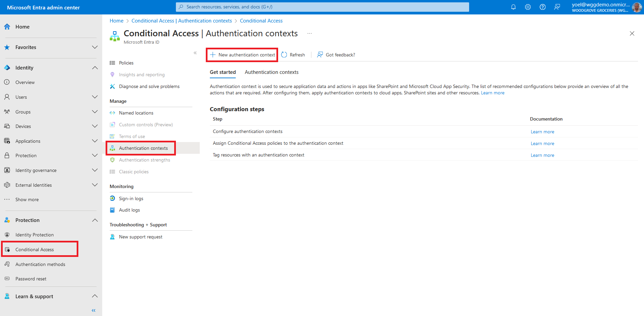
Task: Open Learn more for Configure authentication contexts
Action: (542, 132)
